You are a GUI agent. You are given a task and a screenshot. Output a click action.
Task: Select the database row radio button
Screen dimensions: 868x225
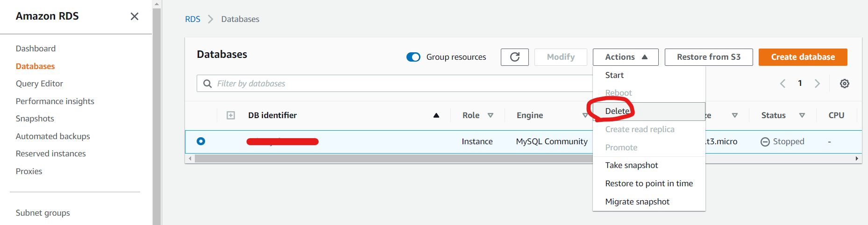pyautogui.click(x=201, y=141)
